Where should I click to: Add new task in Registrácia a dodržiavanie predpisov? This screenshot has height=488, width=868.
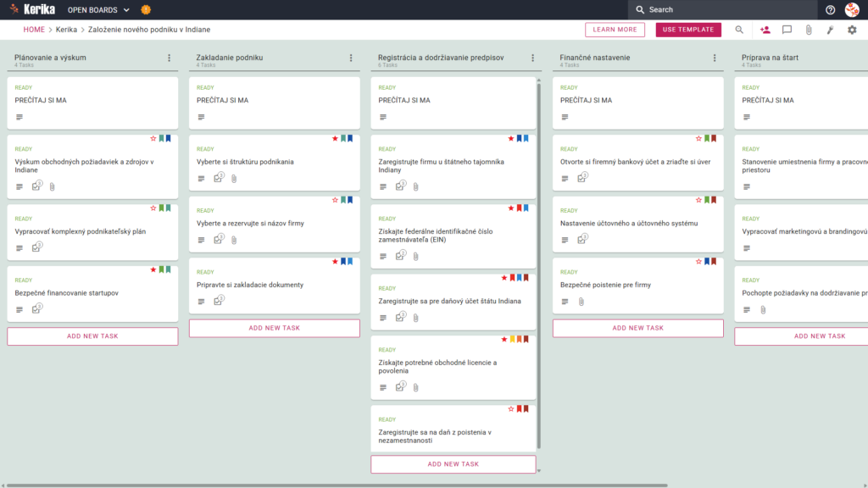click(x=453, y=464)
